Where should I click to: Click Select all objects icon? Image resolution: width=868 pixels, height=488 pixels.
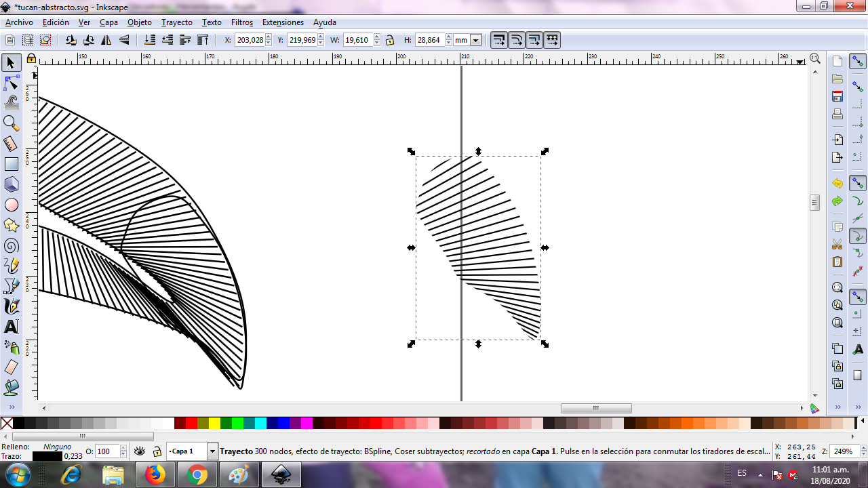click(11, 40)
